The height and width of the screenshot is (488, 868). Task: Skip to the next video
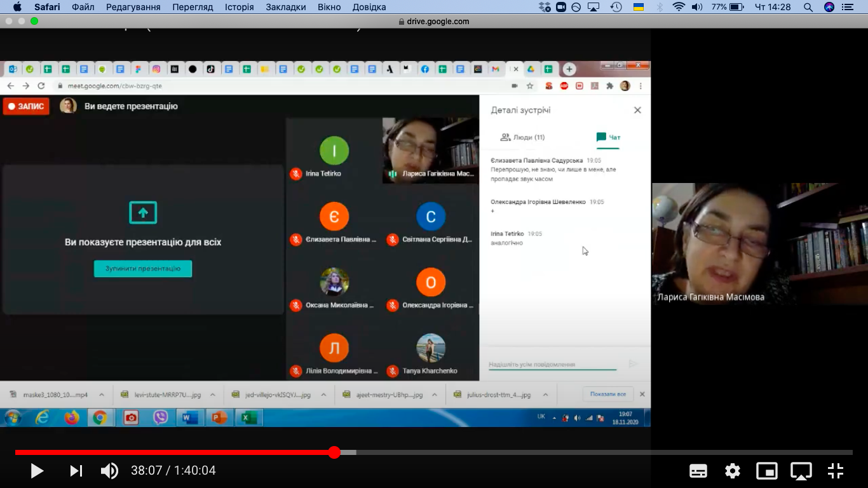tap(76, 471)
